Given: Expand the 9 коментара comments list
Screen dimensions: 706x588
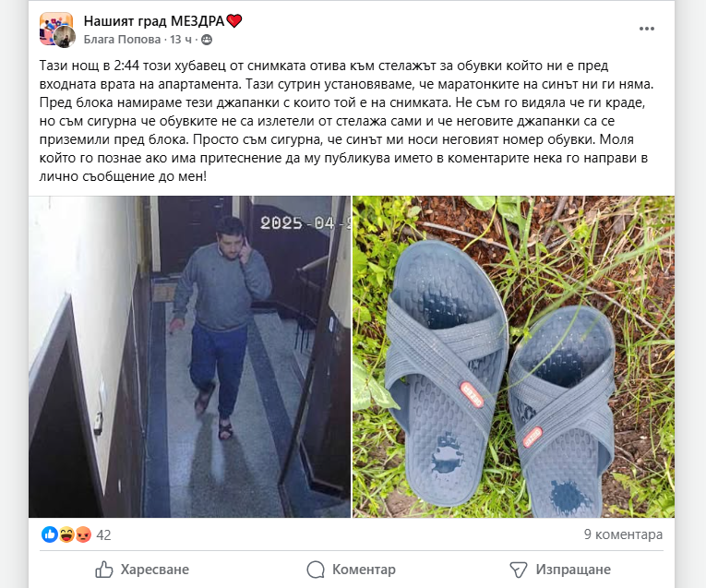Looking at the screenshot, I should (623, 534).
